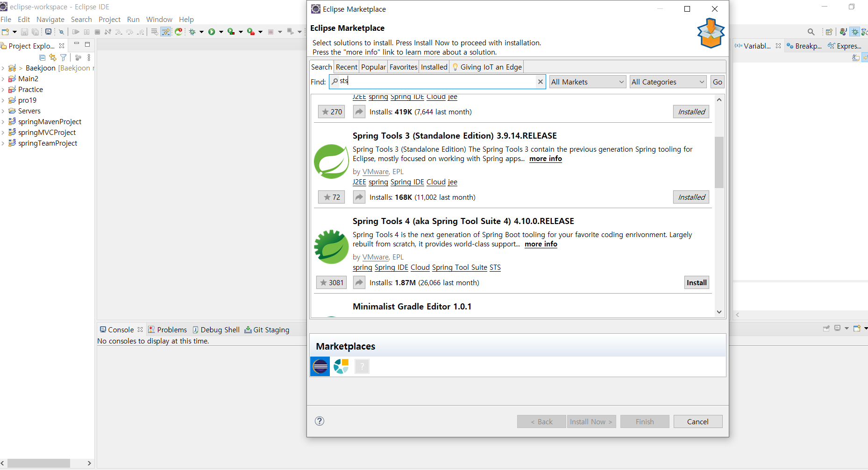Open Project Explorer View Menu three-dot icon
This screenshot has height=470, width=868.
[89, 57]
